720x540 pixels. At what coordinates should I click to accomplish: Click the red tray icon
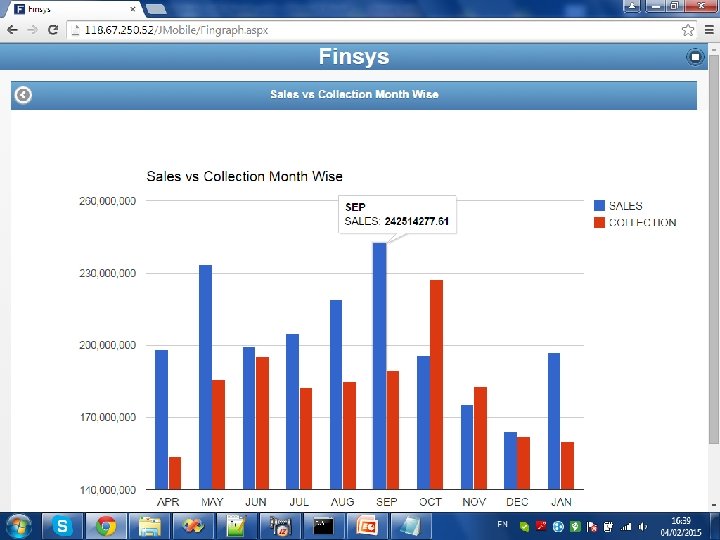coord(541,526)
